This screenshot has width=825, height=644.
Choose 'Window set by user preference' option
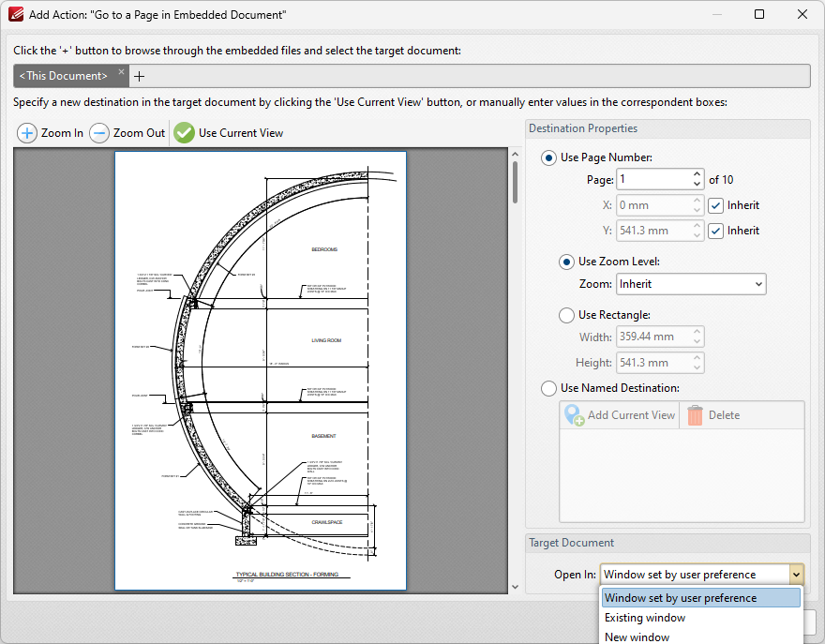701,598
